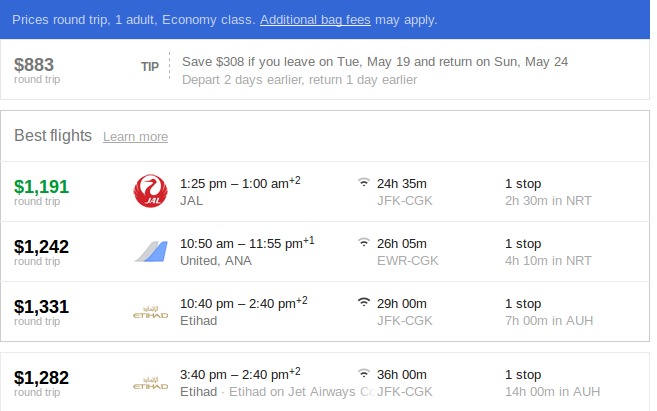Click the United, ANA airline logo
Viewport: 657px width, 411px height.
tap(149, 251)
